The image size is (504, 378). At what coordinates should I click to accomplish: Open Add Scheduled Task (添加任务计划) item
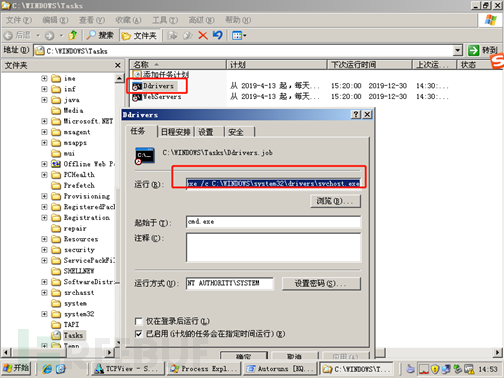pyautogui.click(x=161, y=74)
